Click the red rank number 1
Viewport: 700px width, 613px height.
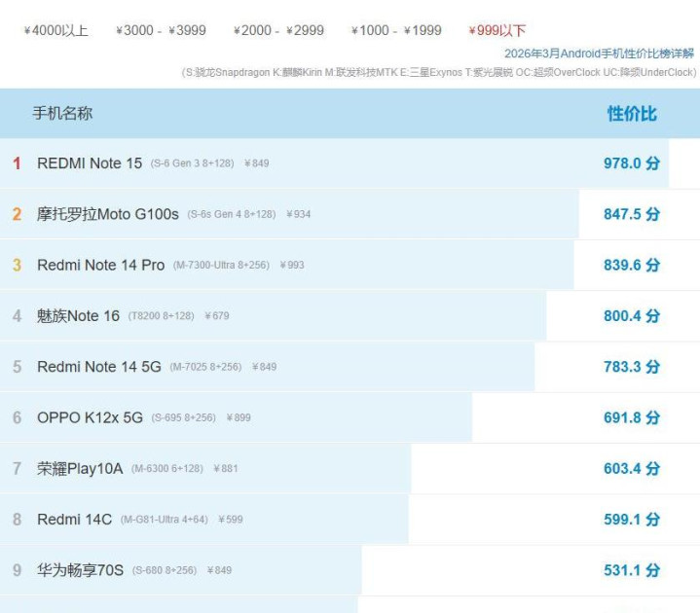click(17, 163)
